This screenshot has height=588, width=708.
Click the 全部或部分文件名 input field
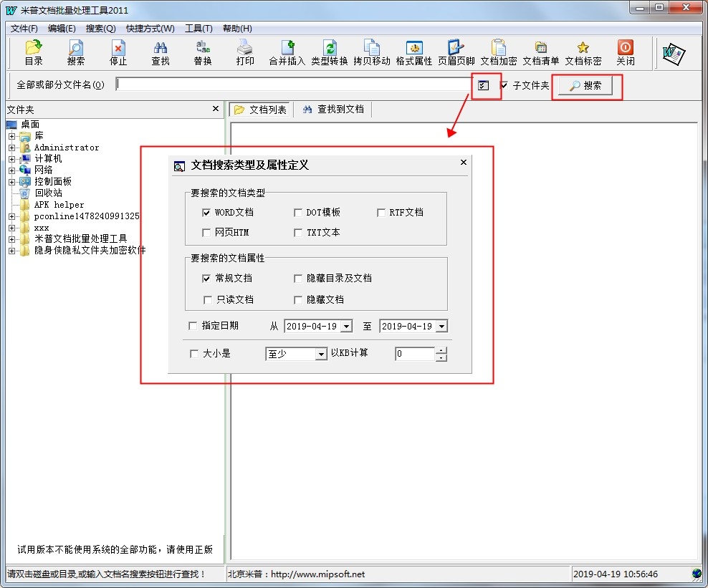pyautogui.click(x=294, y=85)
